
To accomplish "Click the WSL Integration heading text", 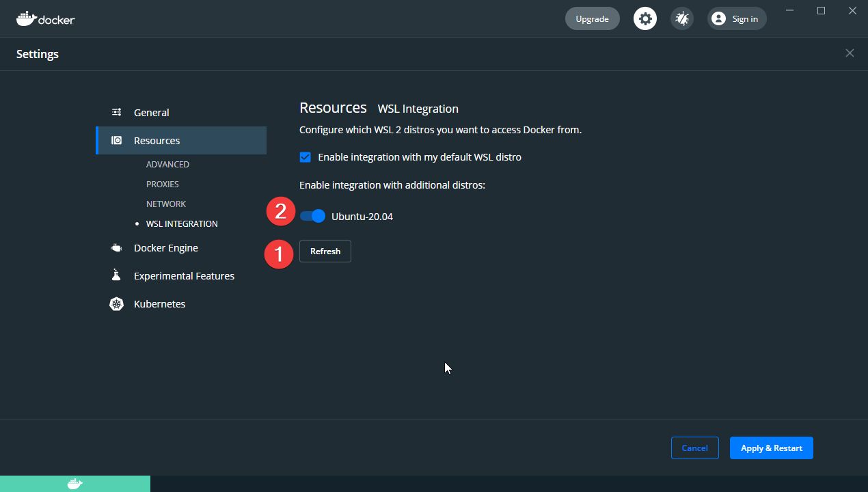I will click(x=418, y=109).
